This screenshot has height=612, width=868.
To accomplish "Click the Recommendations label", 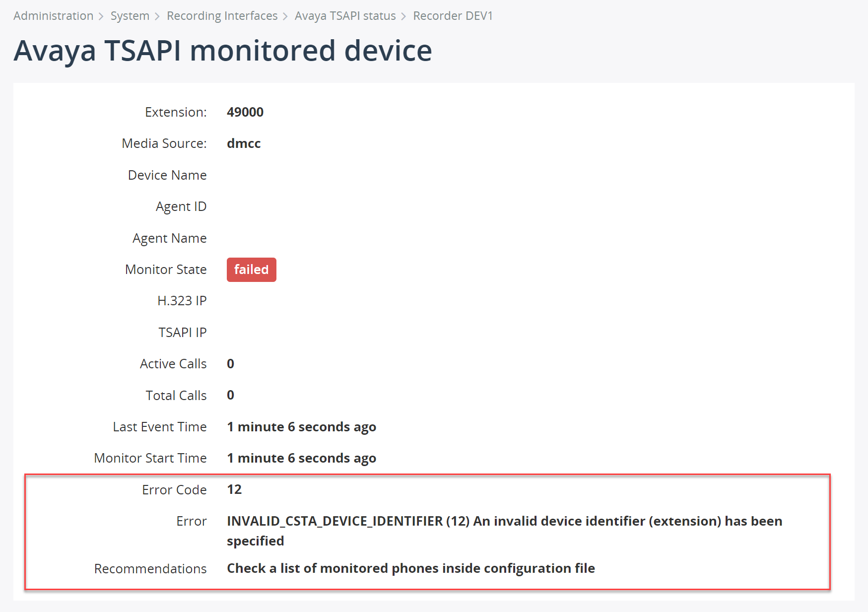I will 150,569.
